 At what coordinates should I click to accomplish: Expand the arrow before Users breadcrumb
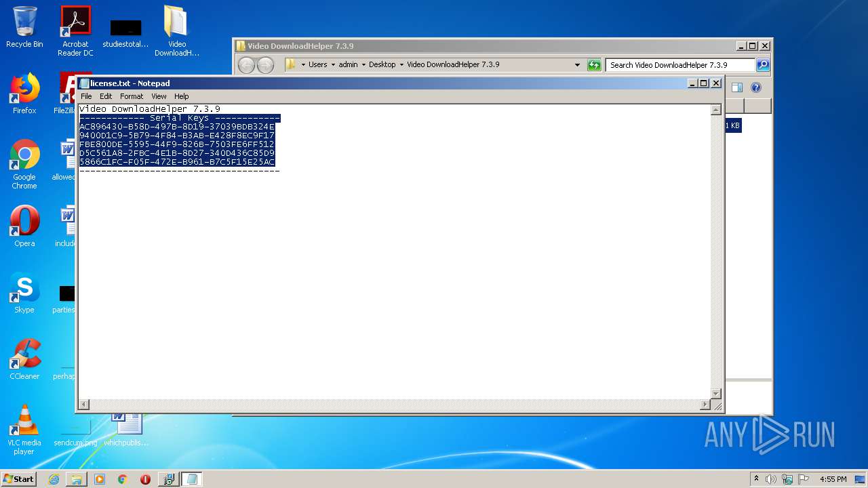[x=303, y=65]
